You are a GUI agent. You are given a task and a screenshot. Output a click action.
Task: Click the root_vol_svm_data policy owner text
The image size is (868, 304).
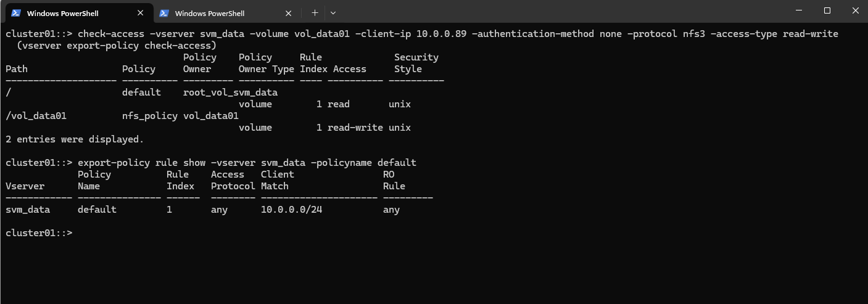point(231,92)
